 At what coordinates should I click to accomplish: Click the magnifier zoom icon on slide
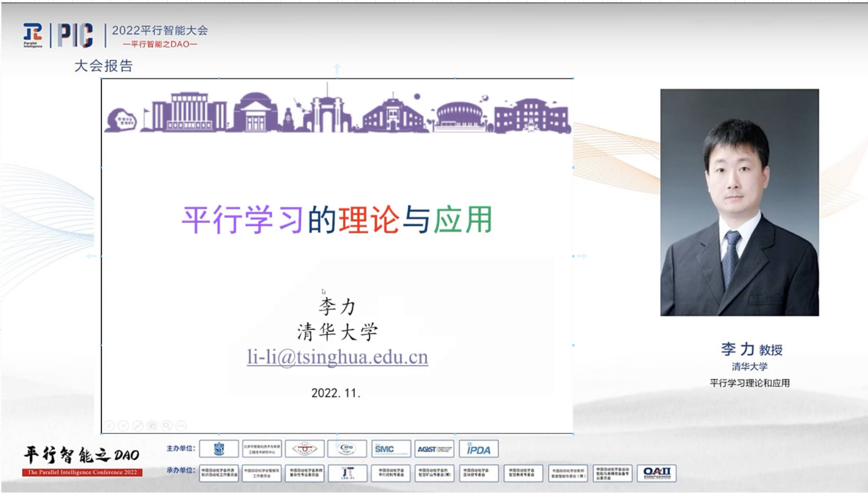166,426
